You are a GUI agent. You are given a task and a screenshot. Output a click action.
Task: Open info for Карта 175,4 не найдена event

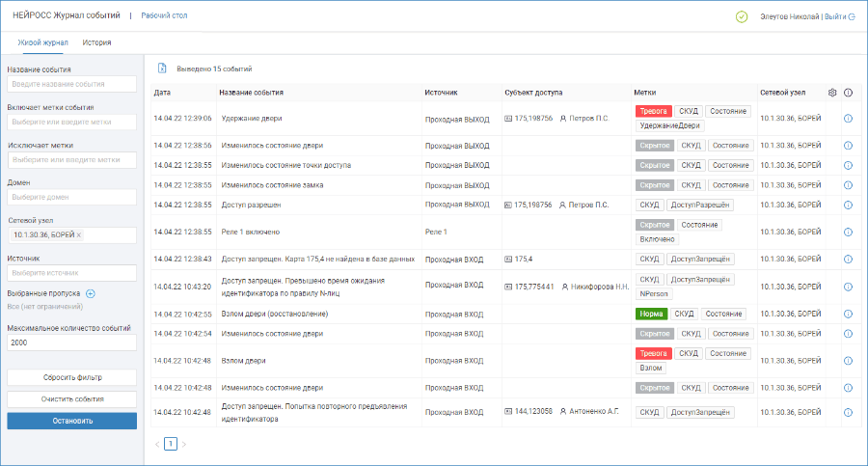(x=848, y=260)
